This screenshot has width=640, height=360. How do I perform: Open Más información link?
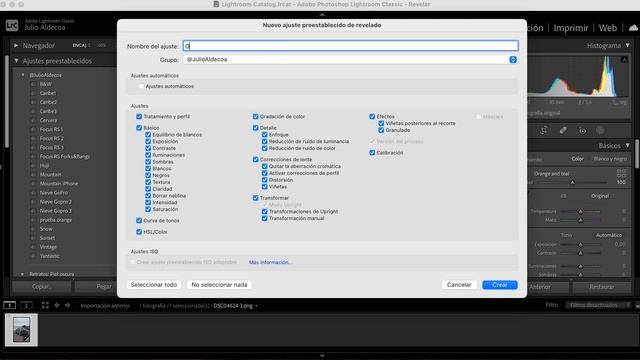coord(271,262)
